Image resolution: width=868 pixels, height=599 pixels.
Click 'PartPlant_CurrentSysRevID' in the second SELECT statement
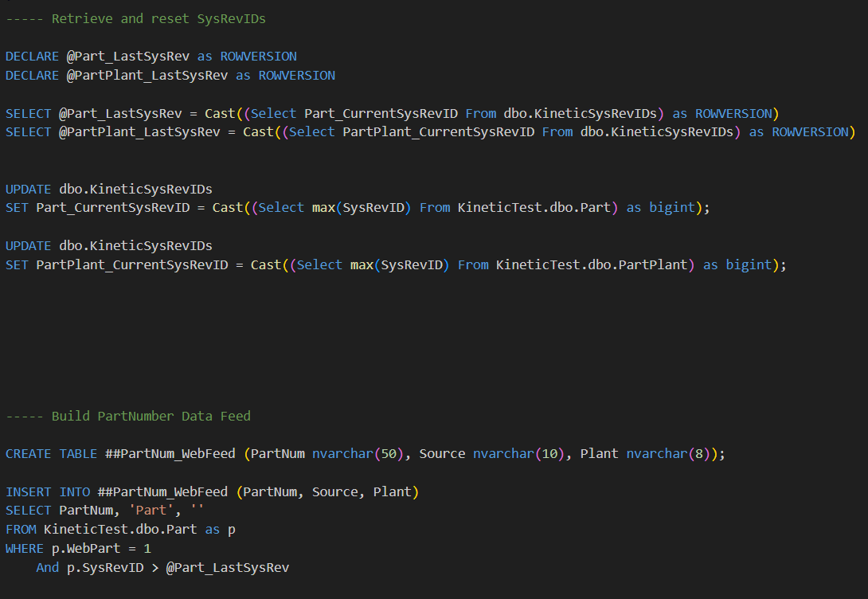click(x=439, y=132)
